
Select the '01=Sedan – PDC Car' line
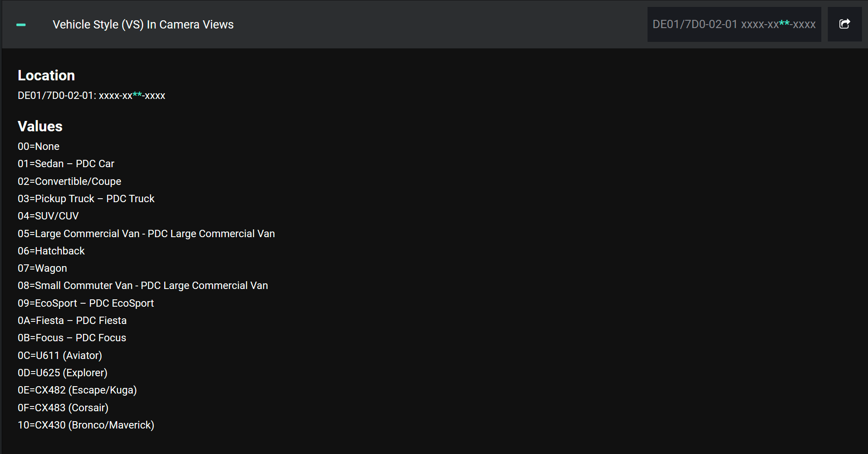point(66,164)
